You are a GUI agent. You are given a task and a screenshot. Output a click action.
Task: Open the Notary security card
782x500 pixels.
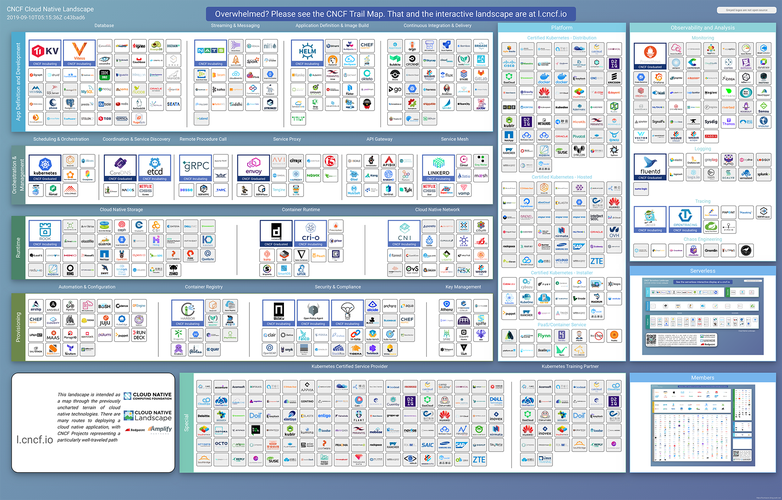[279, 313]
